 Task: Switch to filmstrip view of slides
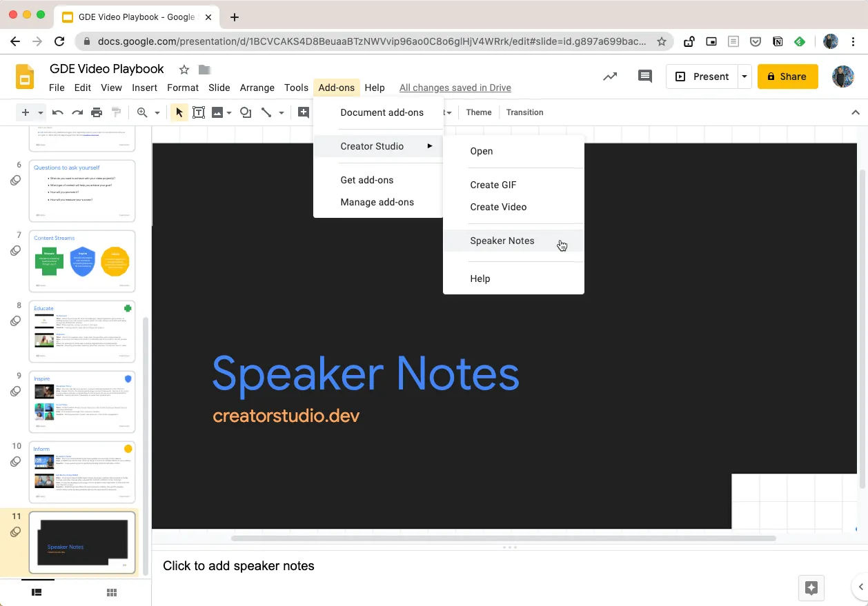coord(37,592)
